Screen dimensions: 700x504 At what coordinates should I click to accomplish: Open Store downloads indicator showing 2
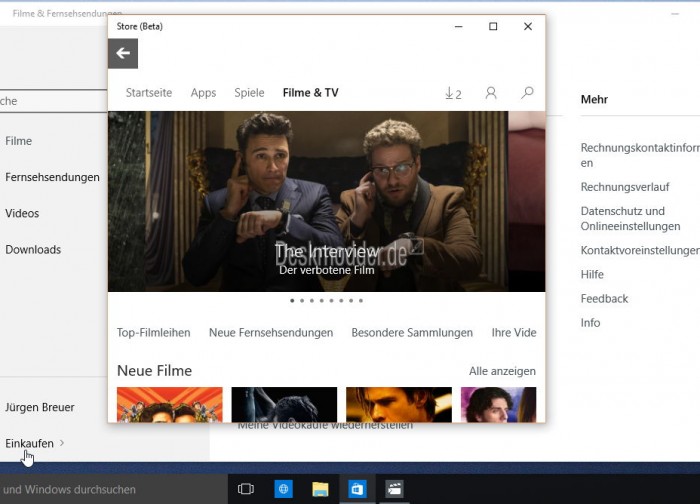click(453, 93)
